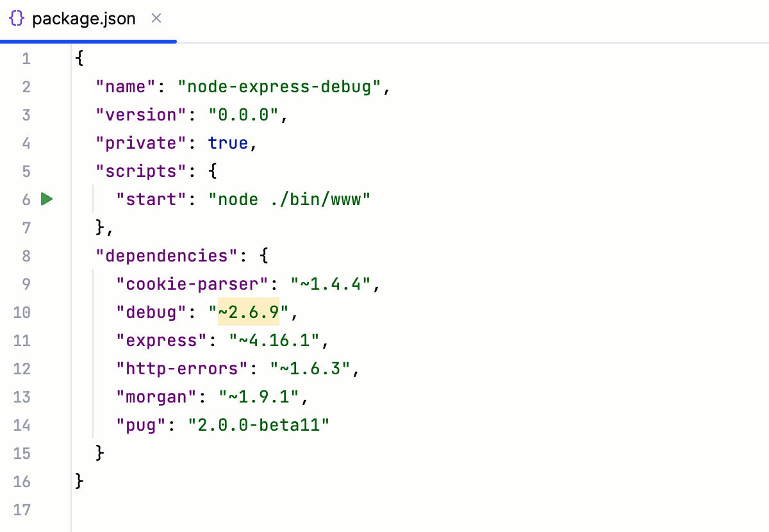Screen dimensions: 769x532
Task: Run the start script via green gutter arrow
Action: (x=46, y=199)
